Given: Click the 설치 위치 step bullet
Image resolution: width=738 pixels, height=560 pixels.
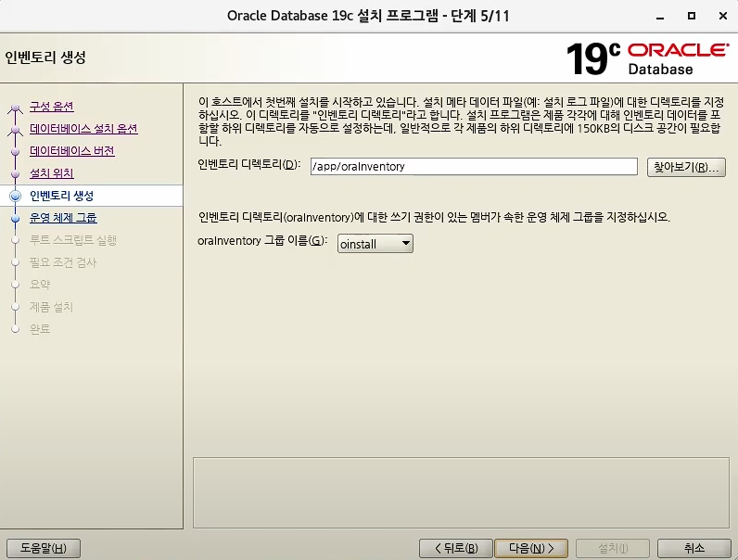Looking at the screenshot, I should (x=15, y=173).
